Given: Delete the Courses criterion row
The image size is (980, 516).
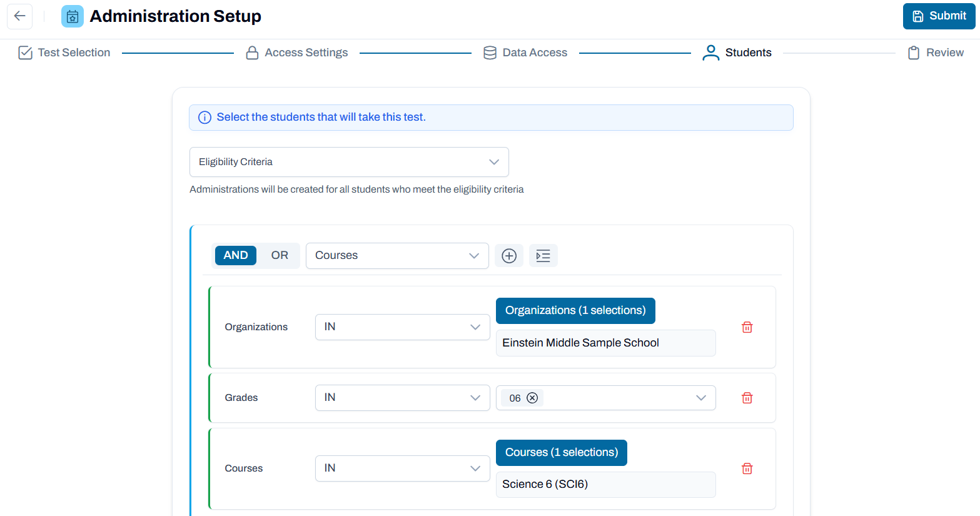Looking at the screenshot, I should click(747, 468).
